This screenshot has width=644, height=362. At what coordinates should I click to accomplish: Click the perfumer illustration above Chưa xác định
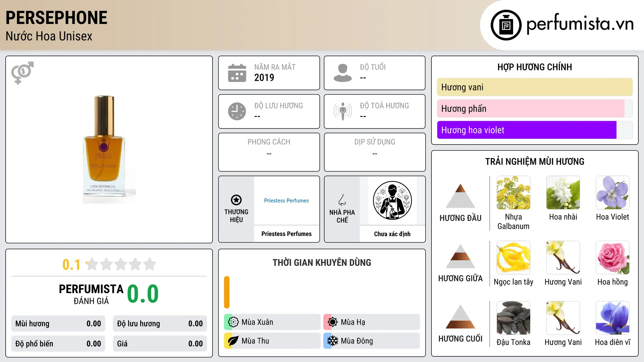(392, 200)
